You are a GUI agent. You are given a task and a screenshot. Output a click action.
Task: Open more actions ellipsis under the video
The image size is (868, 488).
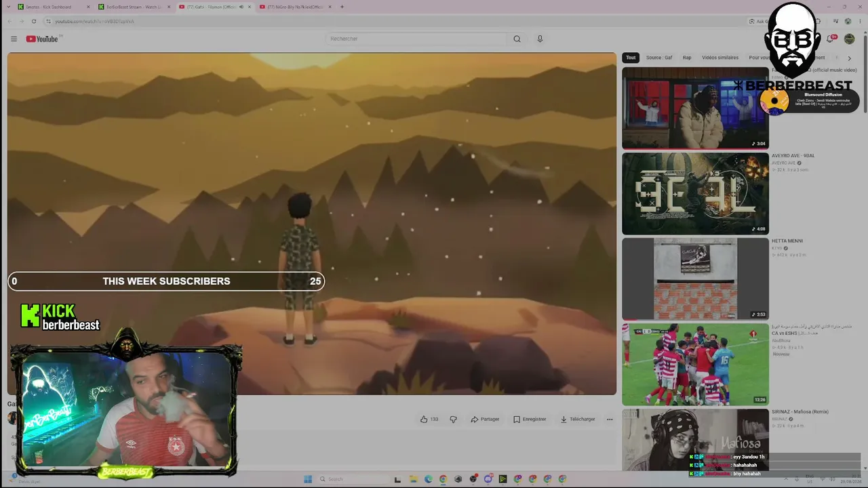tap(610, 419)
